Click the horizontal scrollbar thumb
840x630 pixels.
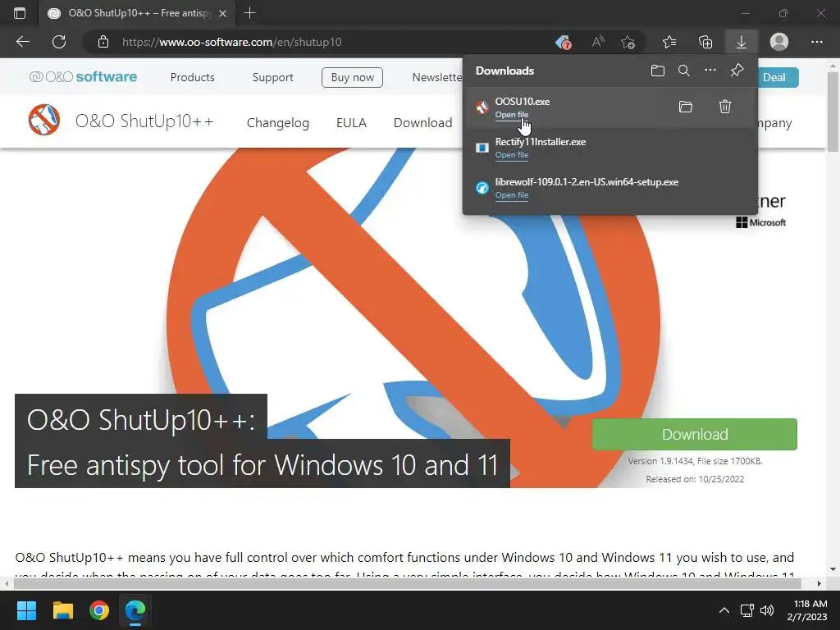click(x=407, y=583)
